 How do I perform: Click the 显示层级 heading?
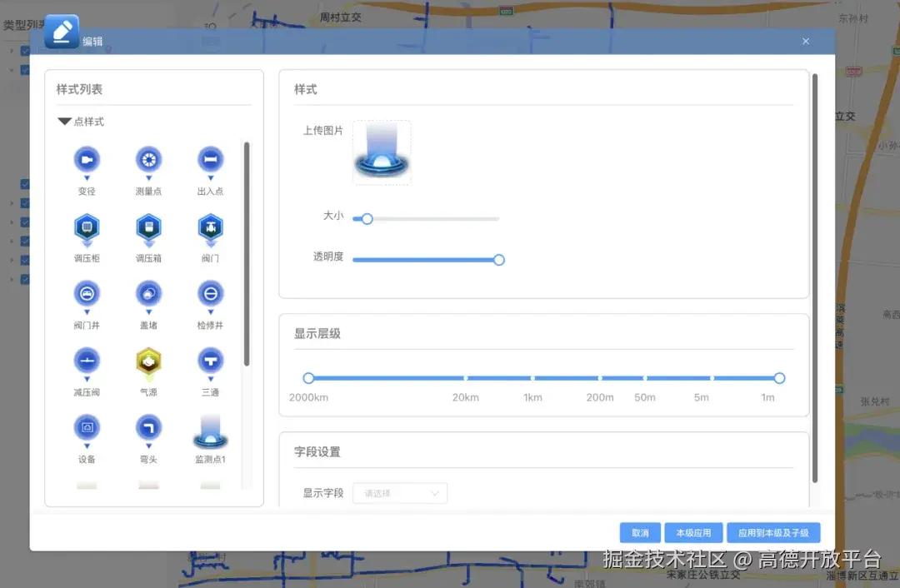click(x=317, y=334)
